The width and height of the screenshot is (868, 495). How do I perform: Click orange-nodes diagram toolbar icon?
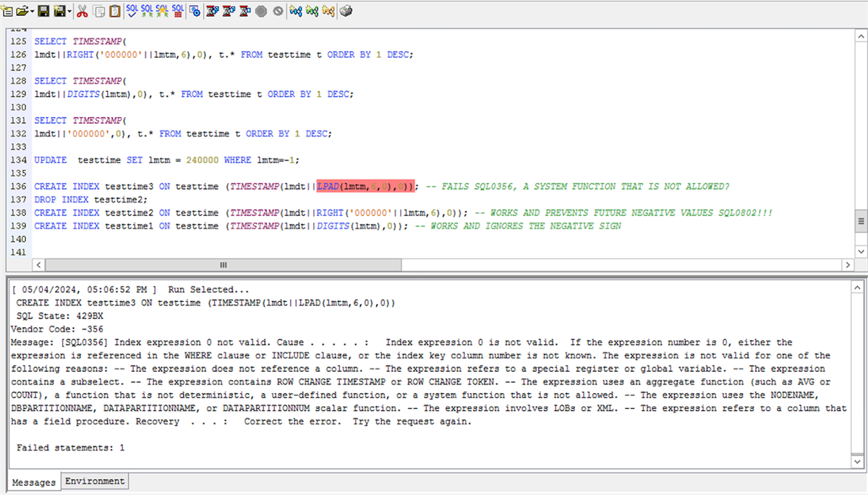(x=328, y=11)
